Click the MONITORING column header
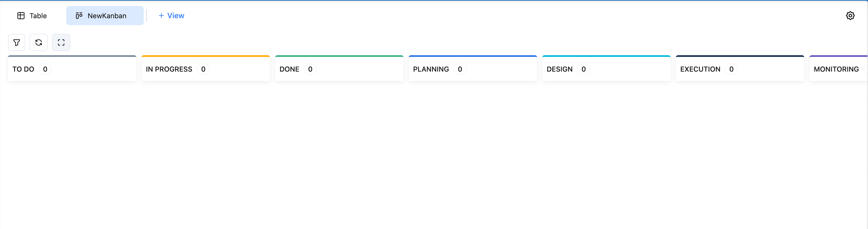The width and height of the screenshot is (868, 229). (836, 69)
